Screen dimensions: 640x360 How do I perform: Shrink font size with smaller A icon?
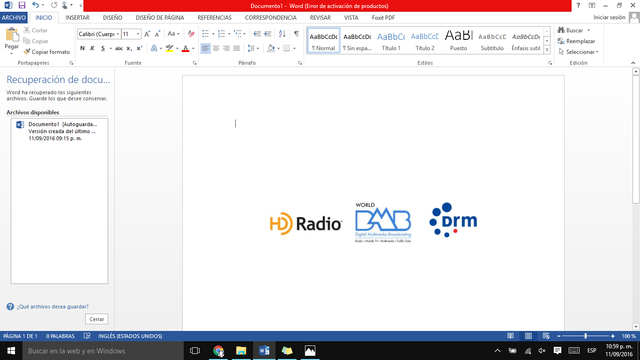tap(157, 34)
